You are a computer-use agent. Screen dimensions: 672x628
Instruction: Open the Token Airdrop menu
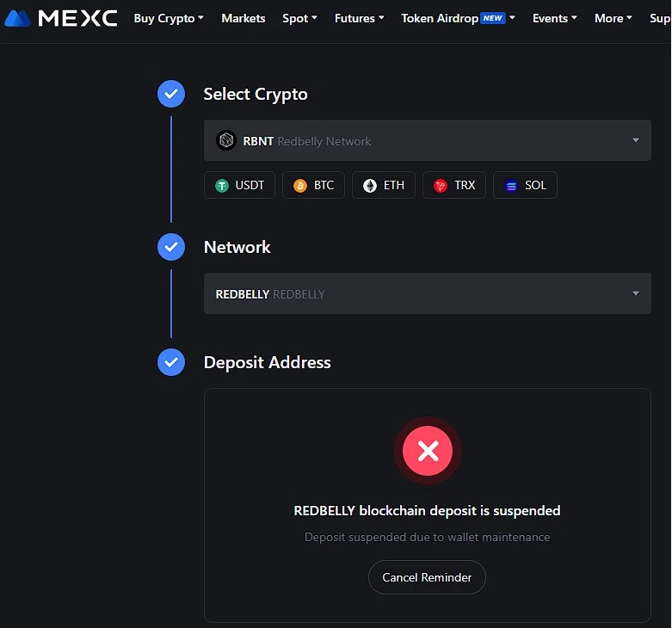[458, 18]
